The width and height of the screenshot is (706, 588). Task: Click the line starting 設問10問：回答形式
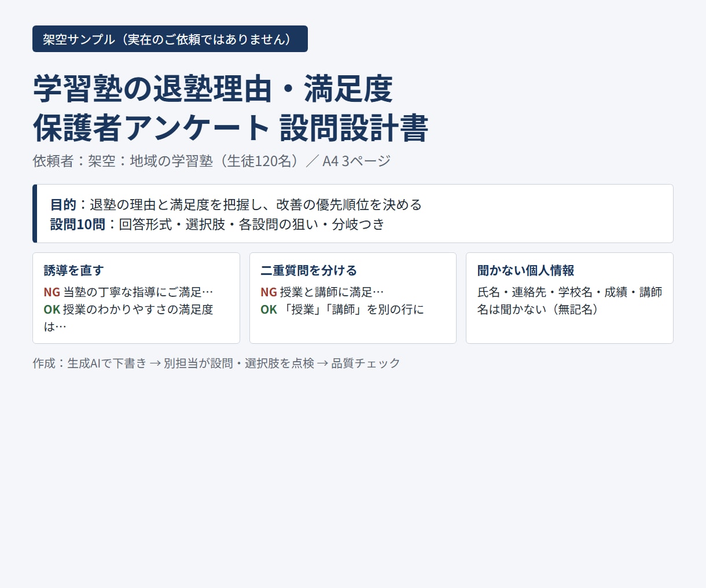[x=218, y=225]
